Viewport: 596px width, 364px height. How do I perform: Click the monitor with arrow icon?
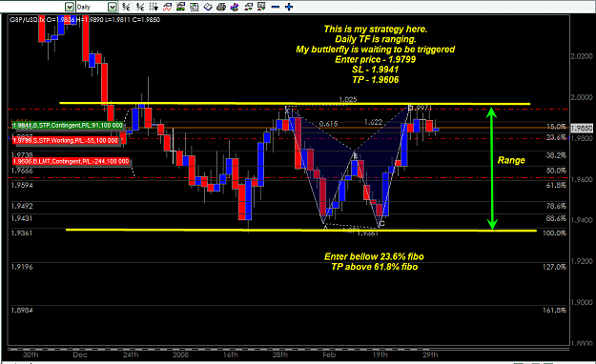click(261, 7)
